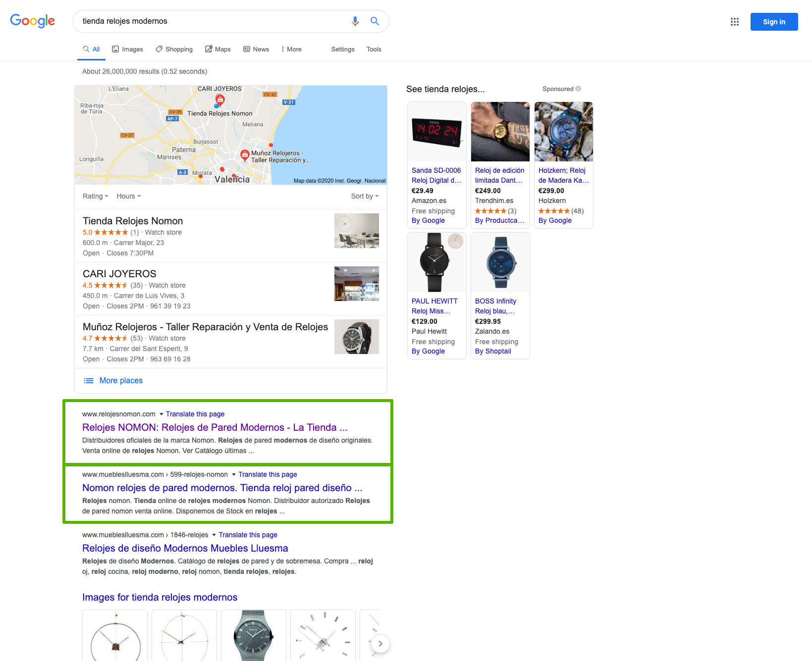Viewport: 812px width, 661px height.
Task: Click By Google under PAUL HEWITT
Action: (428, 352)
